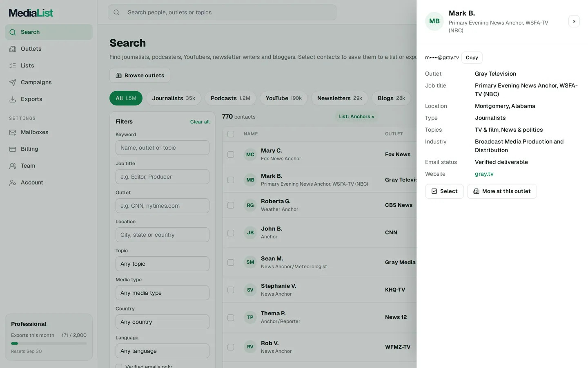Viewport: 588px width, 368px height.
Task: Click Clear all filters link
Action: [200, 122]
